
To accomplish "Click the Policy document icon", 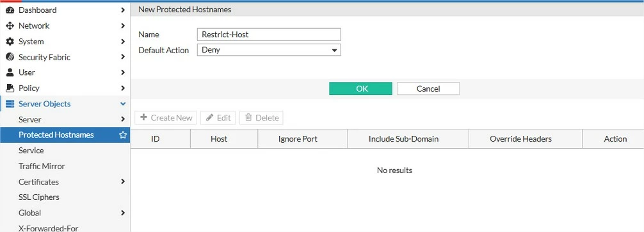I will (x=10, y=88).
